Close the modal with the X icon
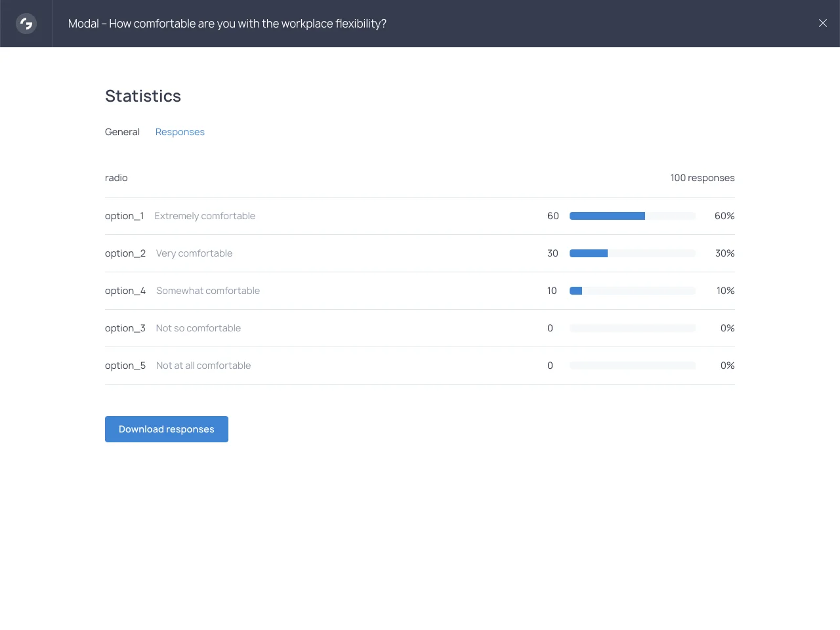The image size is (840, 630). coord(823,23)
